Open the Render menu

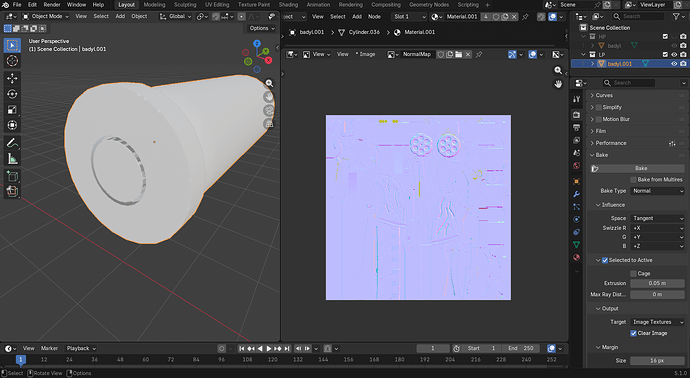point(51,5)
